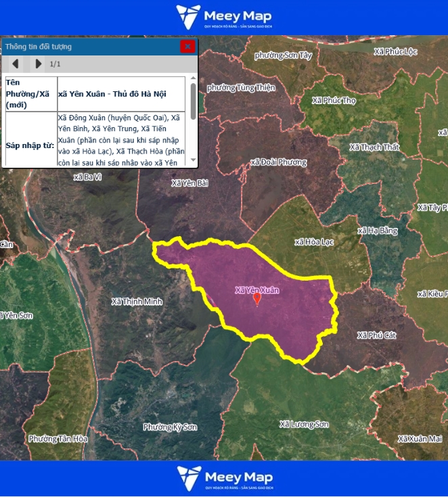
Task: Click the Meey Map logo in top banner
Action: point(224,18)
